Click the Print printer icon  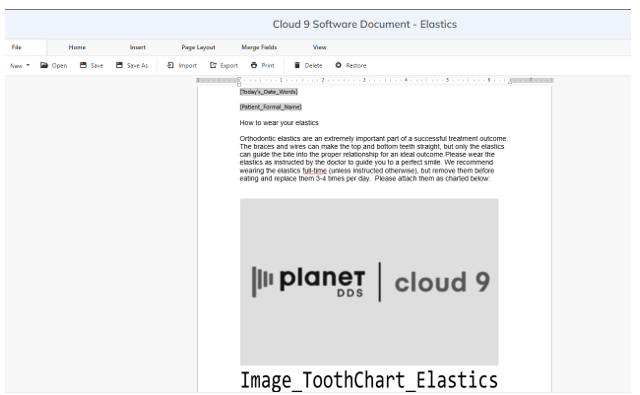254,65
